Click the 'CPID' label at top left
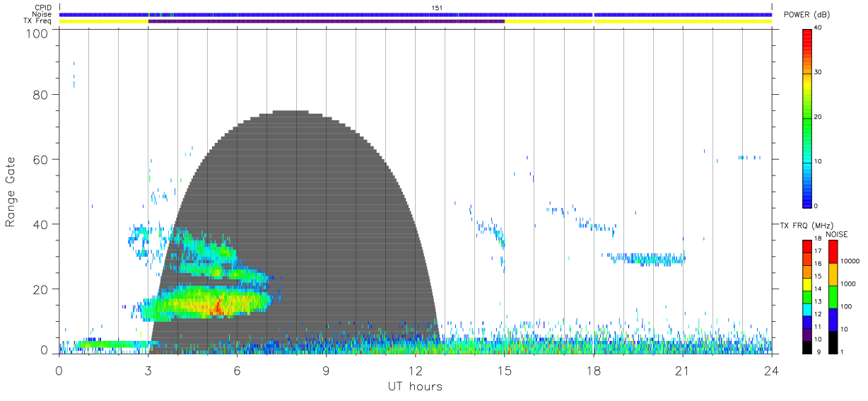 pos(43,8)
